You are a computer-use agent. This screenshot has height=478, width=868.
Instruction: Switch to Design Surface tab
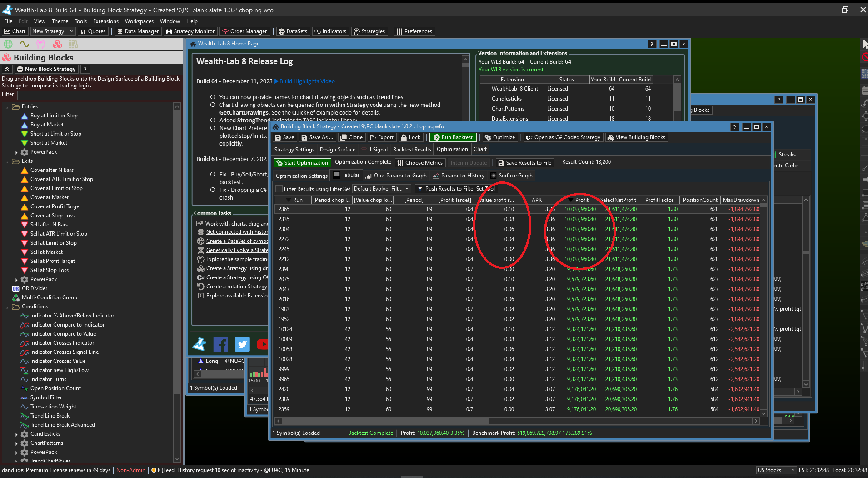point(337,150)
